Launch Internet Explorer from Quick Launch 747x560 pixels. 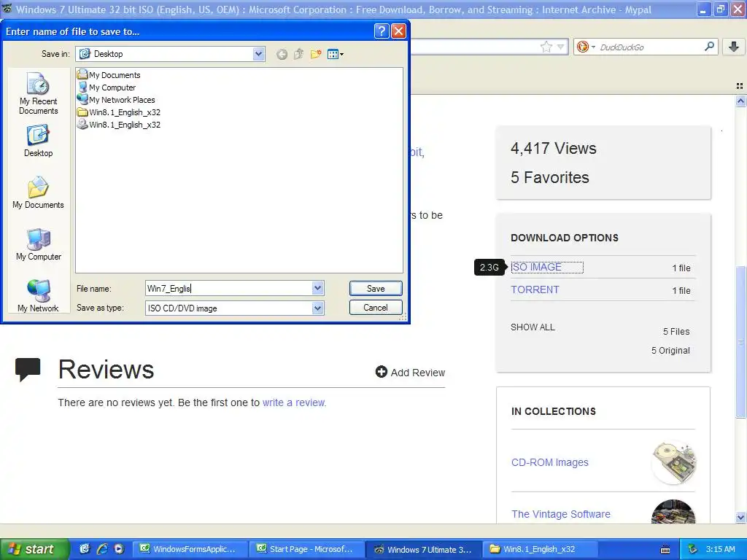pyautogui.click(x=101, y=549)
